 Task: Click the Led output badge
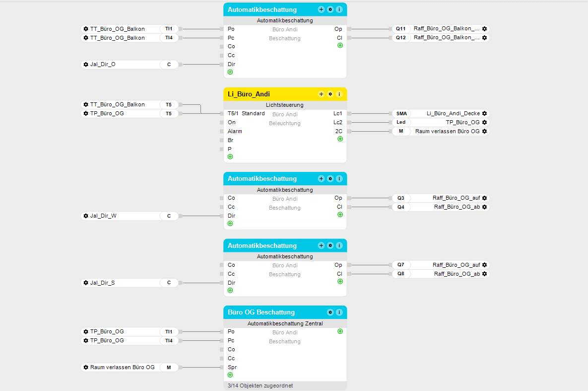click(401, 122)
